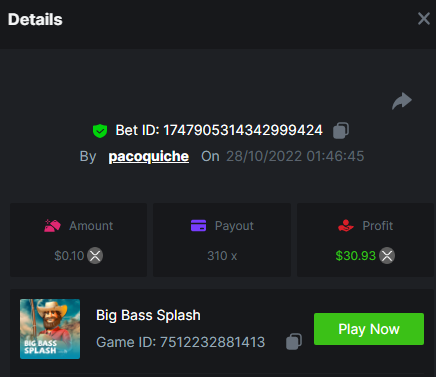Click the Play Now button
The height and width of the screenshot is (377, 436).
(369, 329)
